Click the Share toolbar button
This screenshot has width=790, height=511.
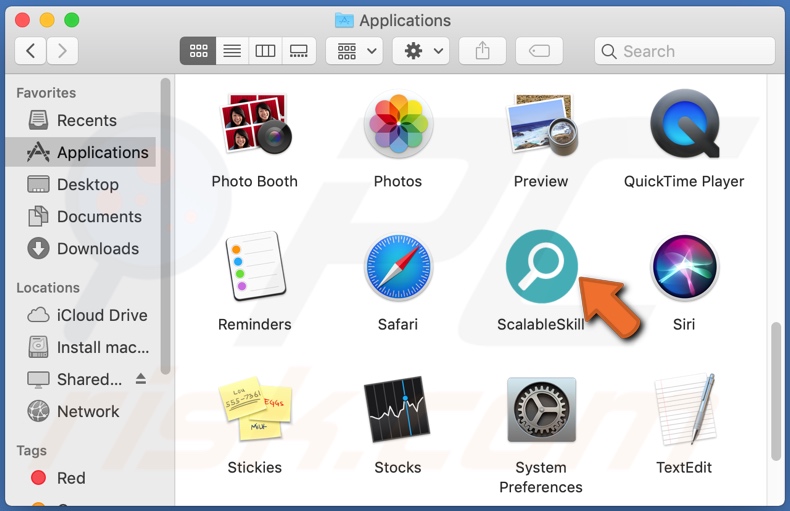[483, 51]
